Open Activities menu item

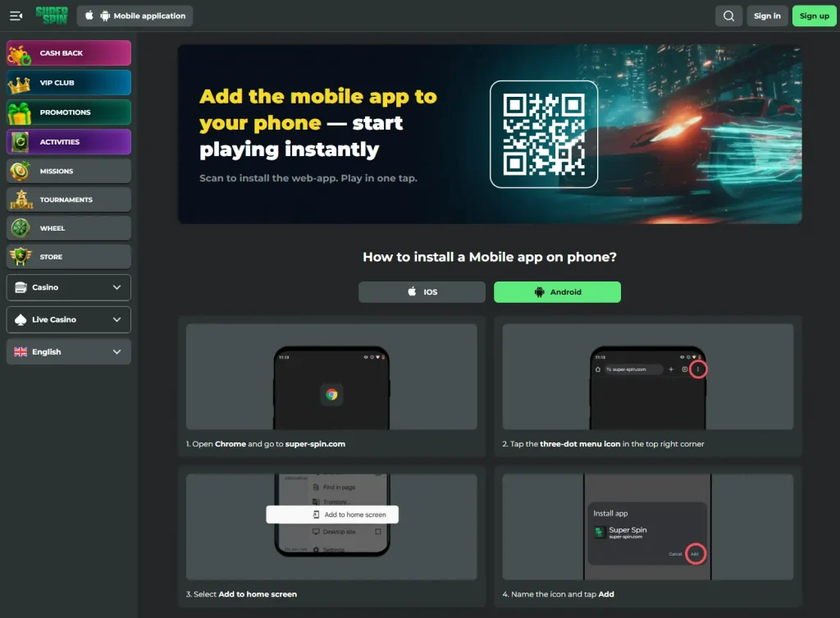click(69, 141)
